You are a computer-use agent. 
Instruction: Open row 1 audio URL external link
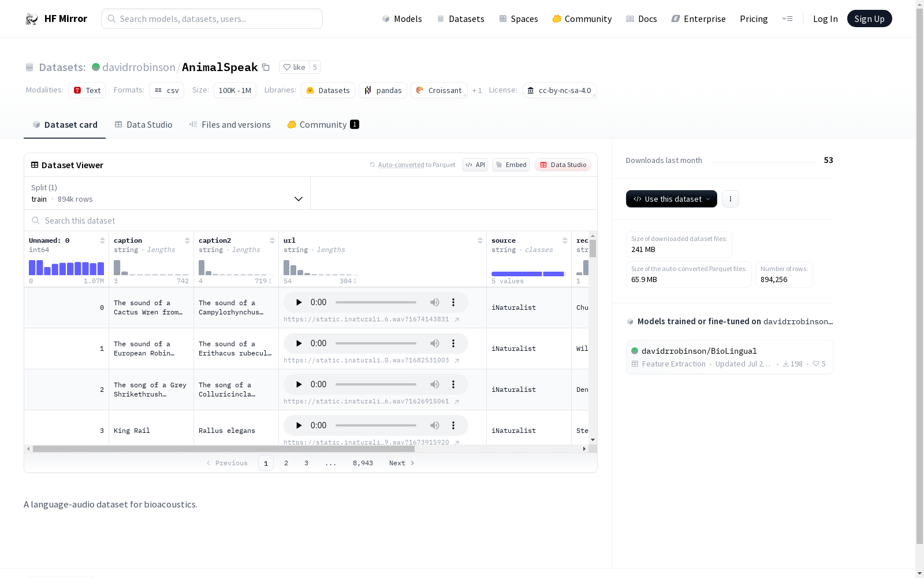(x=456, y=361)
